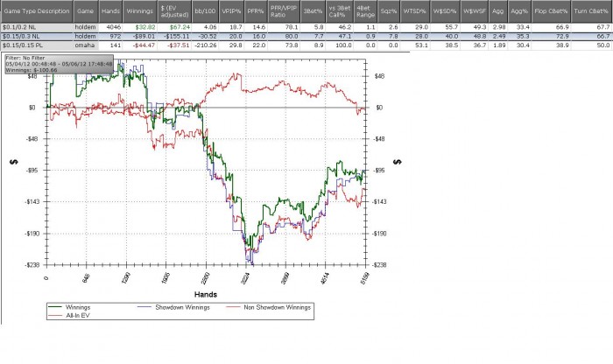Screen dimensions: 613x364
Task: Sort by the bb/100 column header
Action: tap(205, 11)
